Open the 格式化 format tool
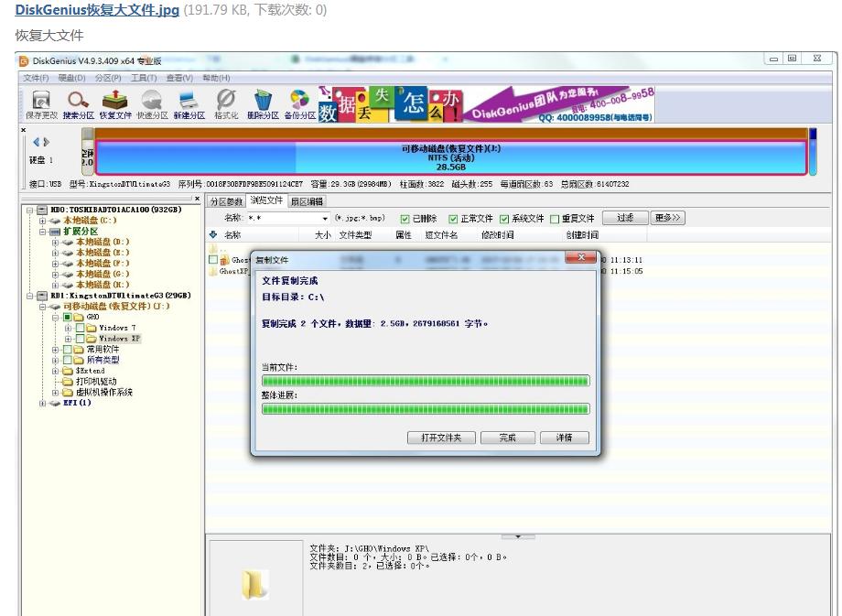Image resolution: width=842 pixels, height=616 pixels. click(224, 101)
